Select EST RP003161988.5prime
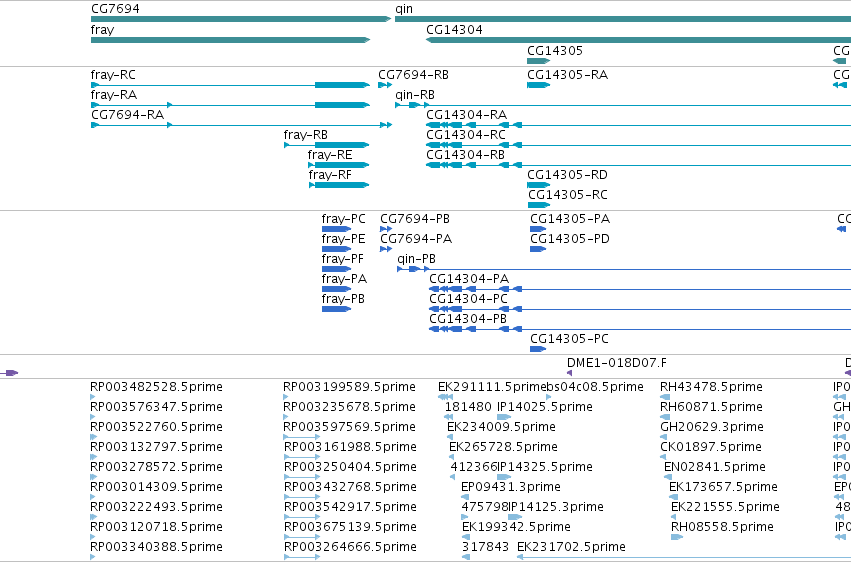This screenshot has height=562, width=851. (351, 447)
